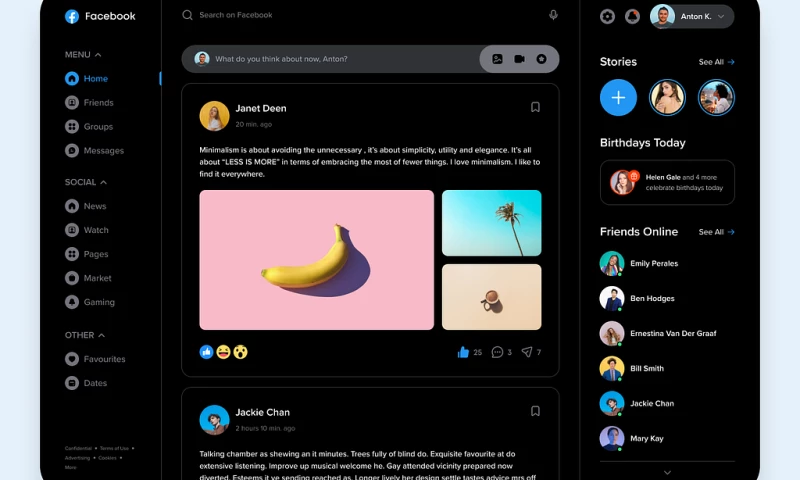Click the Cookies footer link
Viewport: 800px width, 480px height.
[107, 458]
